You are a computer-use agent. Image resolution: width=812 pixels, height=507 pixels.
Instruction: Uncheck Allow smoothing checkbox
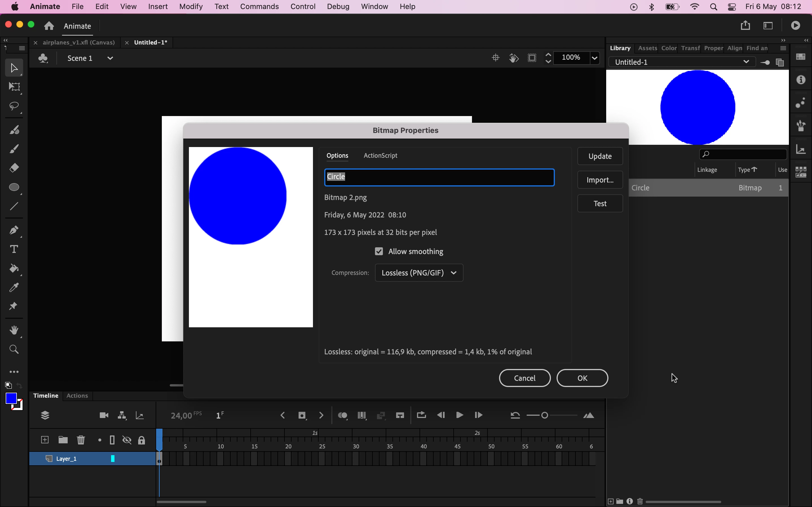[379, 252]
